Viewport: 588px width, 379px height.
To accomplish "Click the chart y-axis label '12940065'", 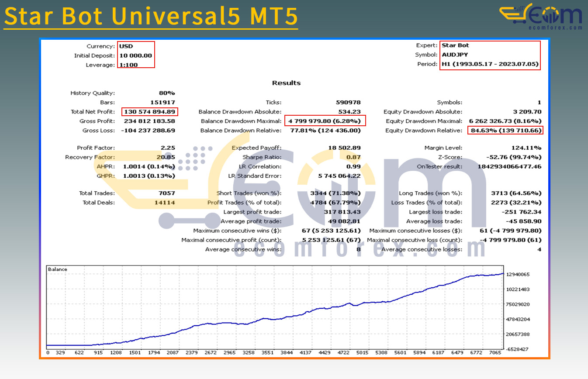I will [519, 275].
